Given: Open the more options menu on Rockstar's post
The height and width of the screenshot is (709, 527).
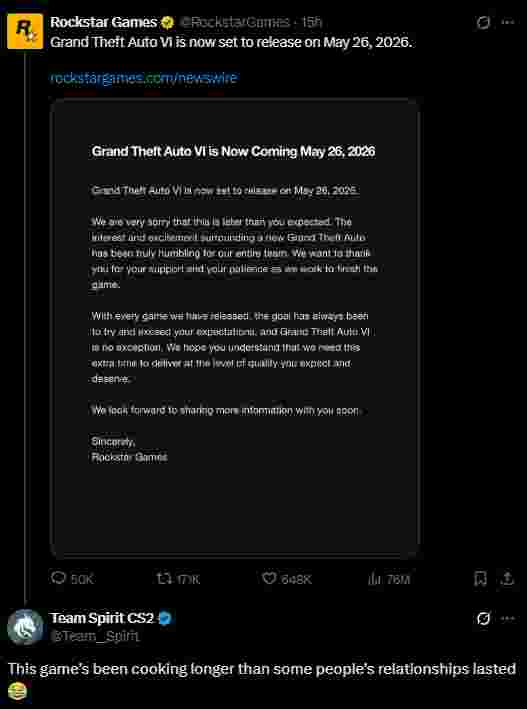Looking at the screenshot, I should point(508,23).
